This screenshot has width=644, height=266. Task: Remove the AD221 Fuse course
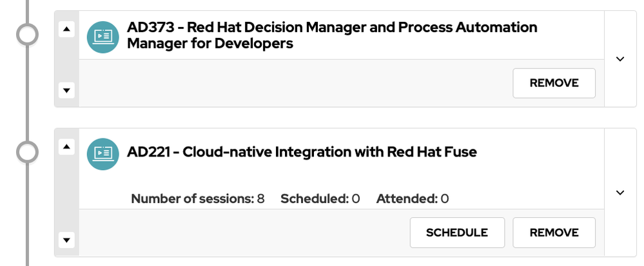click(554, 233)
